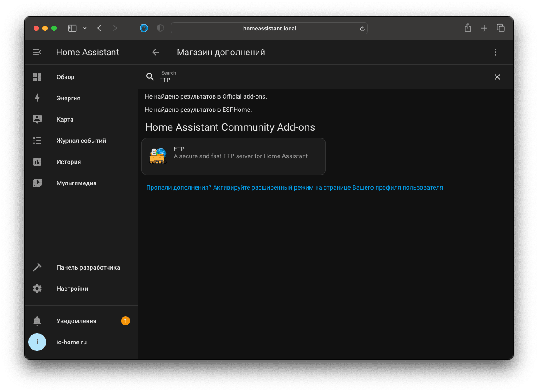Open the three-dot overflow menu
Viewport: 538px width, 392px height.
496,52
